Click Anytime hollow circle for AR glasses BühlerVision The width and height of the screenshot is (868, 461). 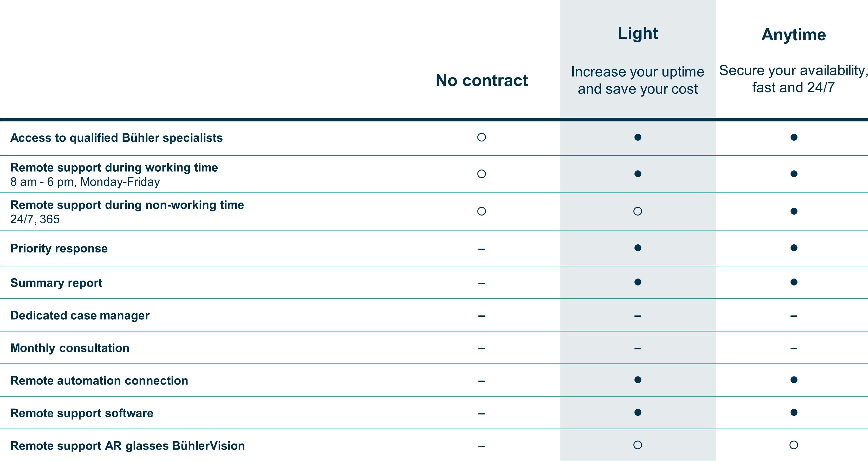[x=794, y=445]
